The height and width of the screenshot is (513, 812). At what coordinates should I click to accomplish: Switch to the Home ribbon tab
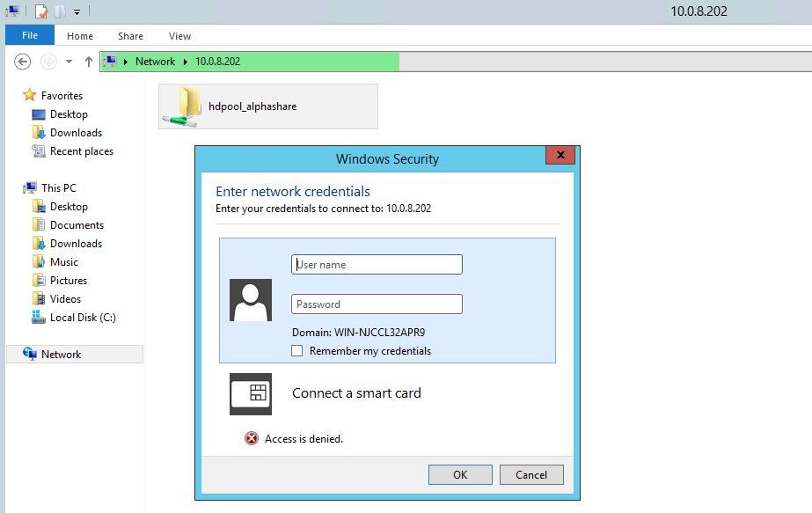80,36
